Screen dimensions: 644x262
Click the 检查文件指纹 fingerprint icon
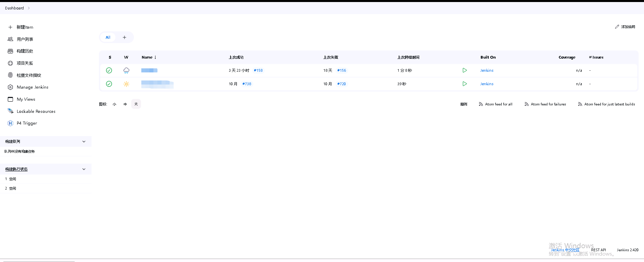pyautogui.click(x=10, y=75)
